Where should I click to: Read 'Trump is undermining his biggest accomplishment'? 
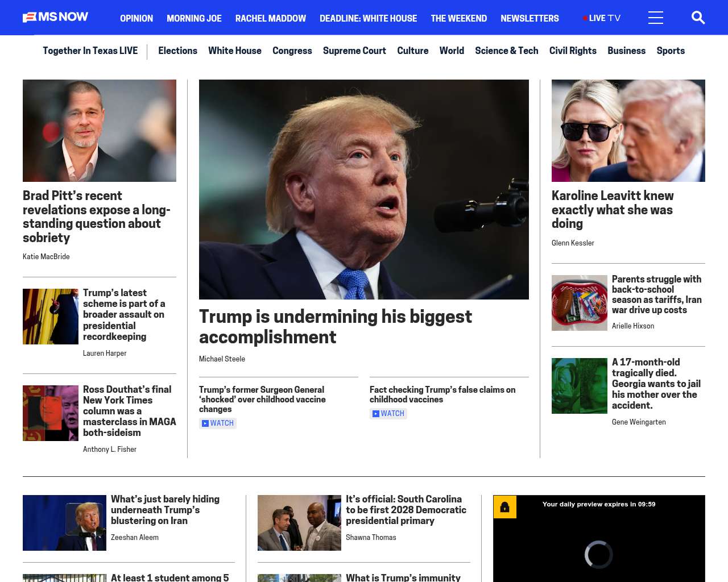(336, 327)
